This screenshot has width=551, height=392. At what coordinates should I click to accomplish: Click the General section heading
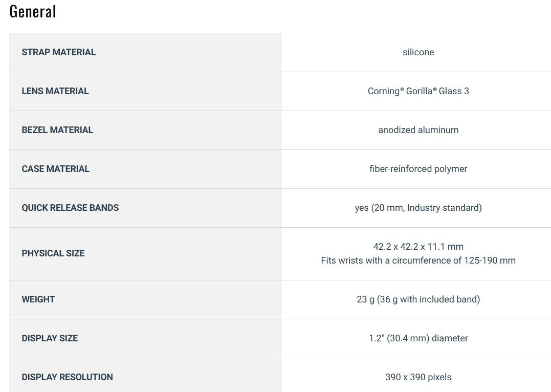33,12
